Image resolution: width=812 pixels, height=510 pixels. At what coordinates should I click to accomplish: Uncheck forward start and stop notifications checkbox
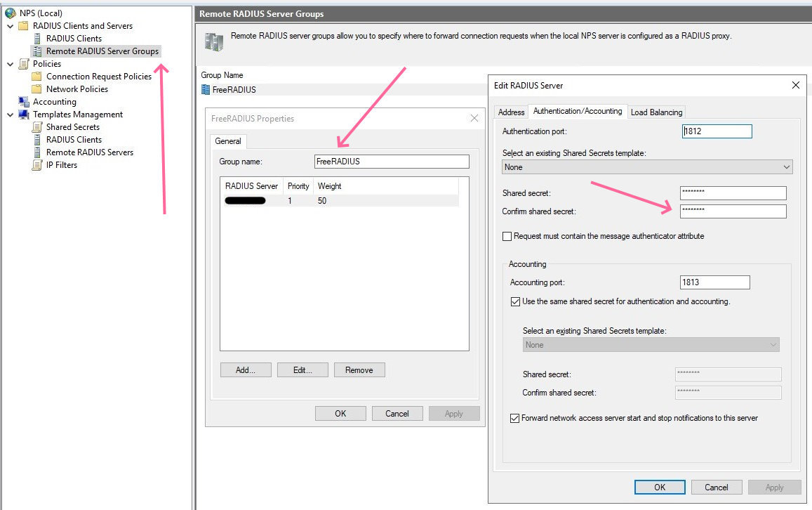point(515,418)
